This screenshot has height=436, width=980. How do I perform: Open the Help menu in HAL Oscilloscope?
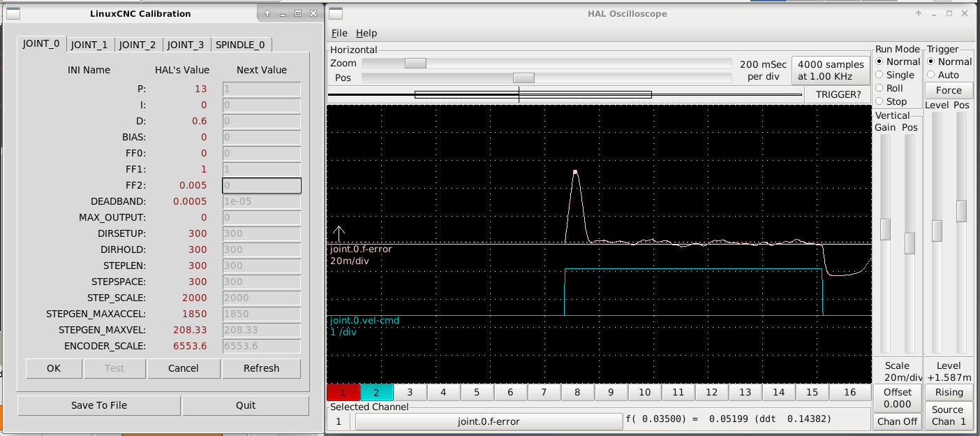366,33
